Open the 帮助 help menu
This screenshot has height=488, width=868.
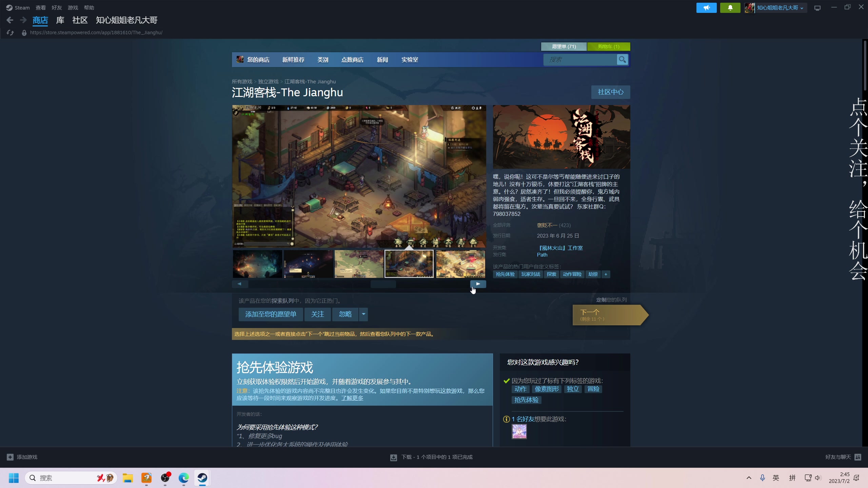click(89, 8)
